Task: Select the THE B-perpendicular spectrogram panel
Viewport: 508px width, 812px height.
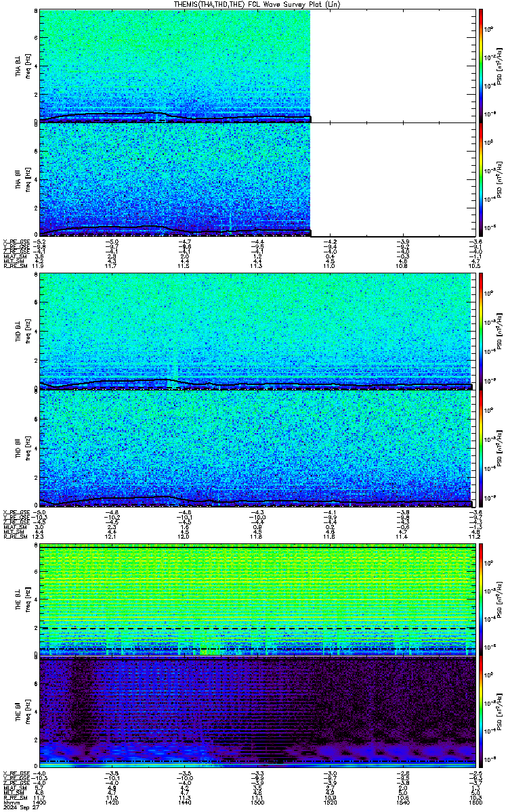Action: [256, 598]
